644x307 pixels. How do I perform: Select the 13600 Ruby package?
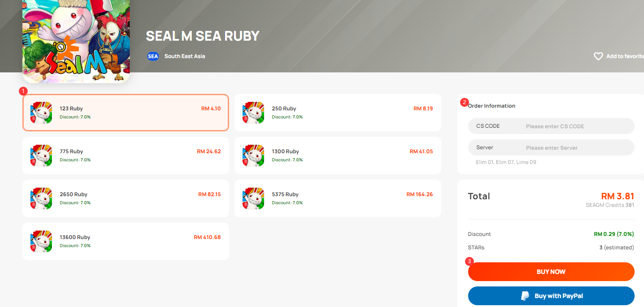pos(126,241)
